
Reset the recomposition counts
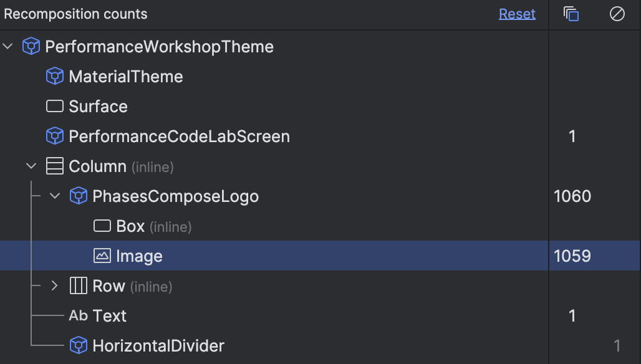[x=517, y=14]
